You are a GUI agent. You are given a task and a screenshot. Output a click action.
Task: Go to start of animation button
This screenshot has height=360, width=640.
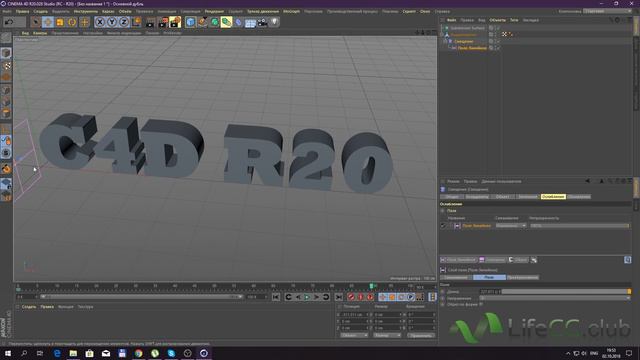coord(276,297)
